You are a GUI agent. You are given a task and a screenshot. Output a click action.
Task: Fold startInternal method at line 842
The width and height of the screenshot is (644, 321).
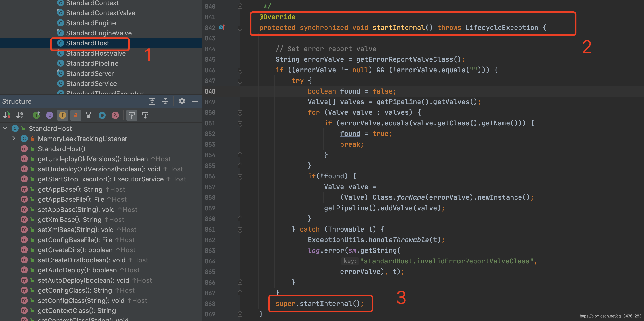pos(240,28)
